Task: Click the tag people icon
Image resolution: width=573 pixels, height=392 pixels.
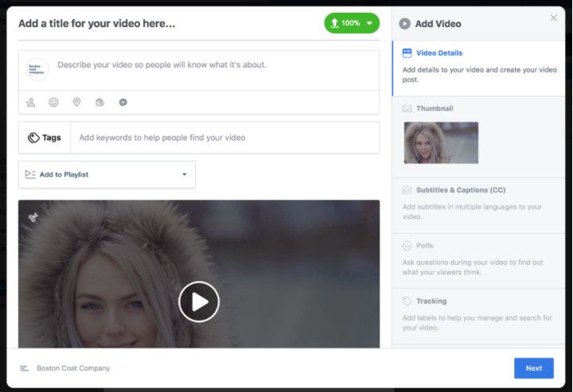Action: point(31,103)
